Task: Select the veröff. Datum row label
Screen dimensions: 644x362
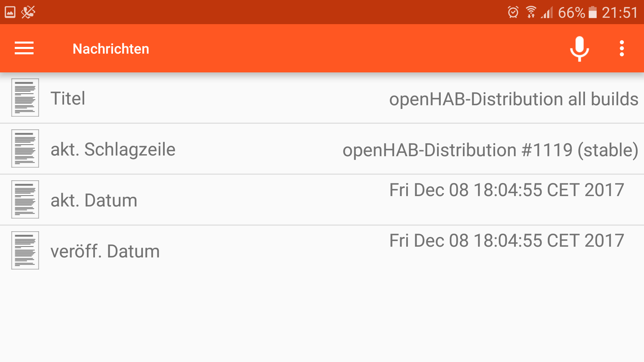Action: point(105,251)
